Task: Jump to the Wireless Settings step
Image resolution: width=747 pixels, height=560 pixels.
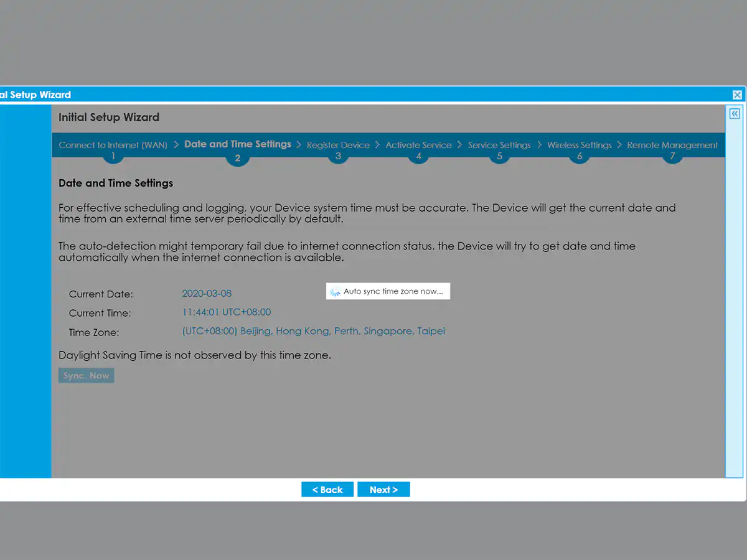Action: 579,145
